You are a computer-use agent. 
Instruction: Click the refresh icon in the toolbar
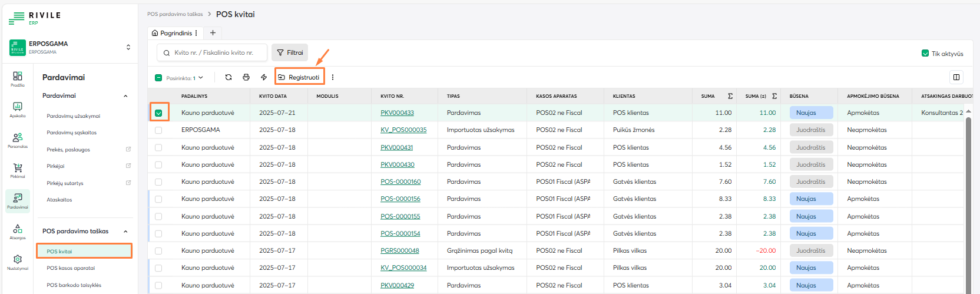point(229,77)
